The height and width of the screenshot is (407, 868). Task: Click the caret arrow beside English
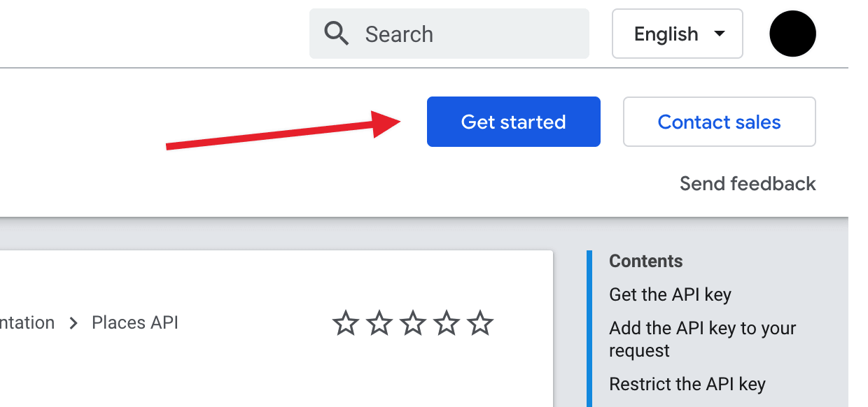(x=719, y=34)
